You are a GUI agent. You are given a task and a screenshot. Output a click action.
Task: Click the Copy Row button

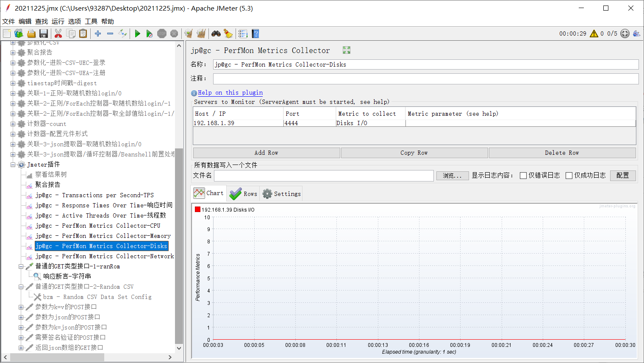coord(414,153)
